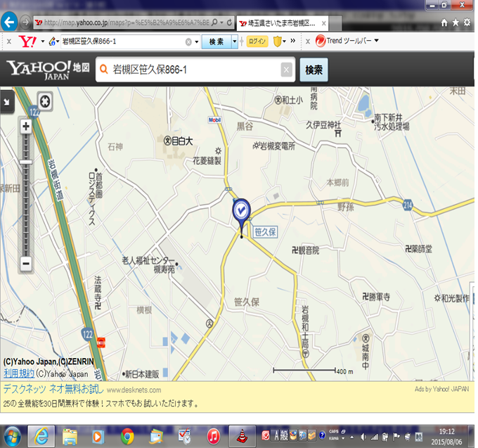Click the 観音院 temple label
The height and width of the screenshot is (448, 478).
click(306, 250)
